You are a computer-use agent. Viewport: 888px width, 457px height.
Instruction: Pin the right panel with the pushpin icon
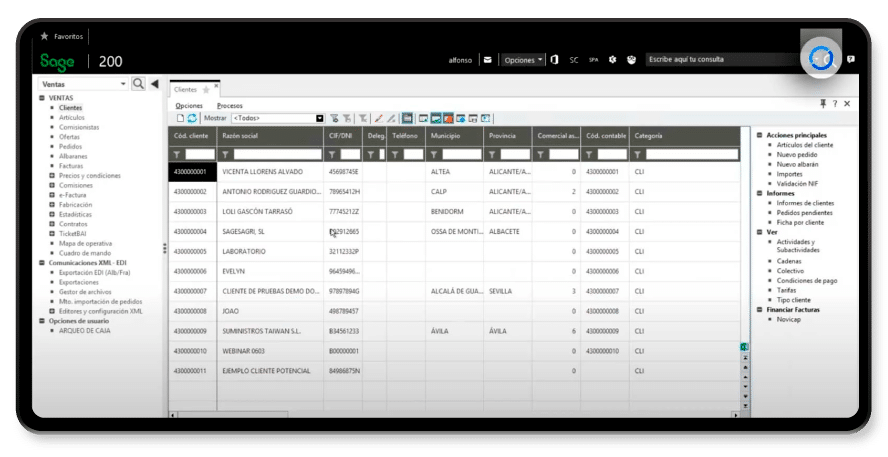823,104
